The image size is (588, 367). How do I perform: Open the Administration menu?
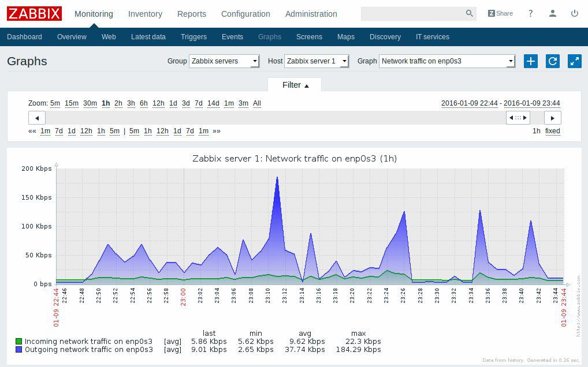point(311,14)
